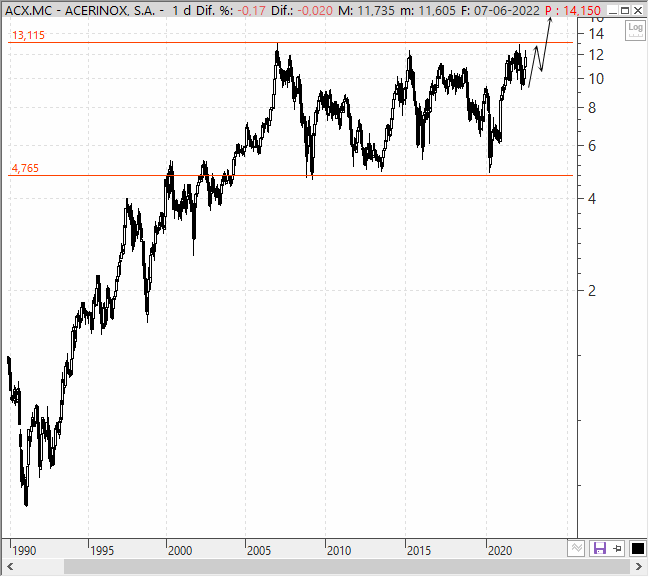Click the double chevron collapse icon
This screenshot has height=577, width=649.
[x=577, y=549]
